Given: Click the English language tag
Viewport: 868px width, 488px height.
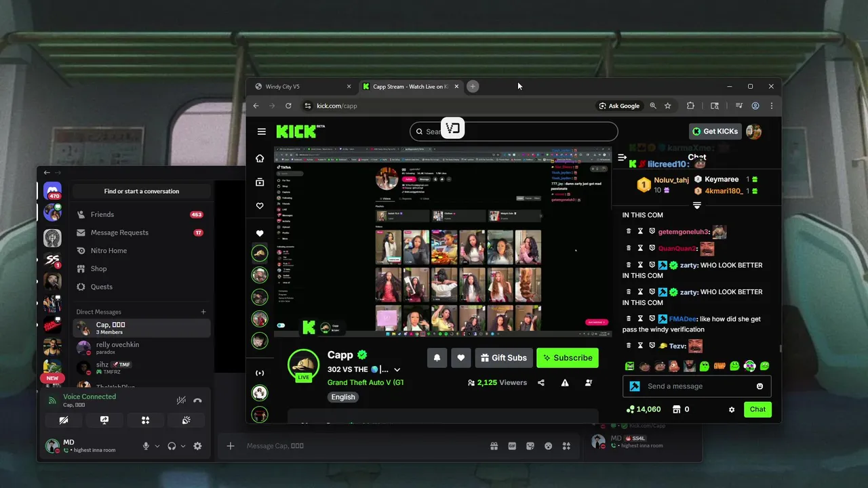Looking at the screenshot, I should point(343,397).
